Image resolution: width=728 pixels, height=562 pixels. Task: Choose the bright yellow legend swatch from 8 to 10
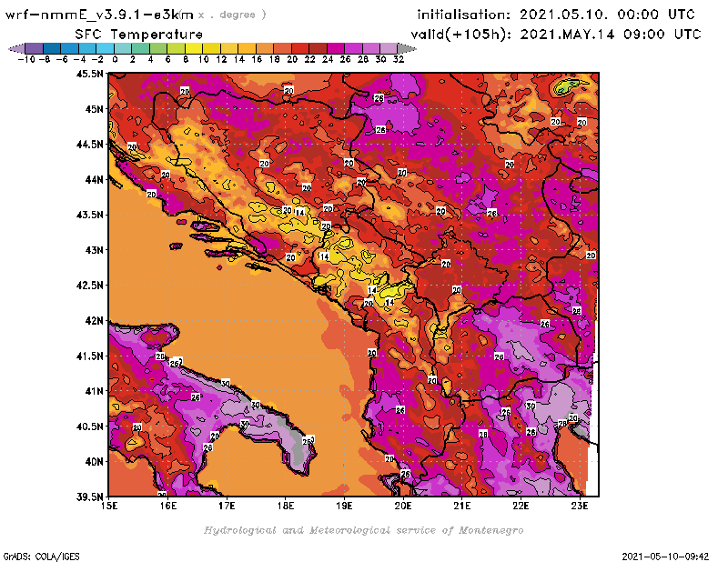click(x=193, y=48)
